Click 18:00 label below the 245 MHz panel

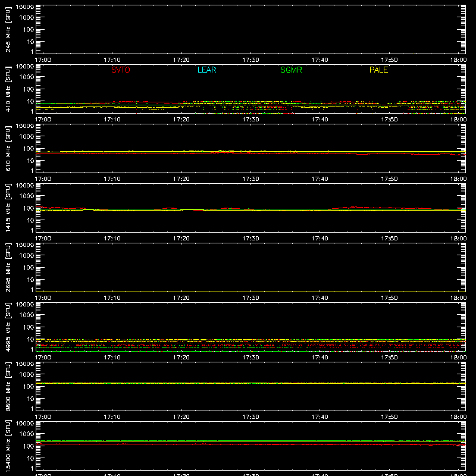click(458, 60)
